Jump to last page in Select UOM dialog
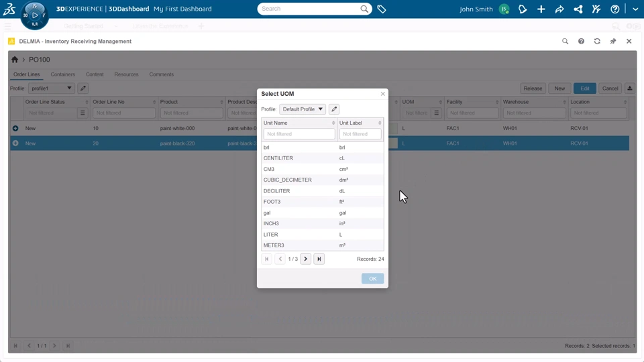Image resolution: width=644 pixels, height=362 pixels. tap(319, 259)
